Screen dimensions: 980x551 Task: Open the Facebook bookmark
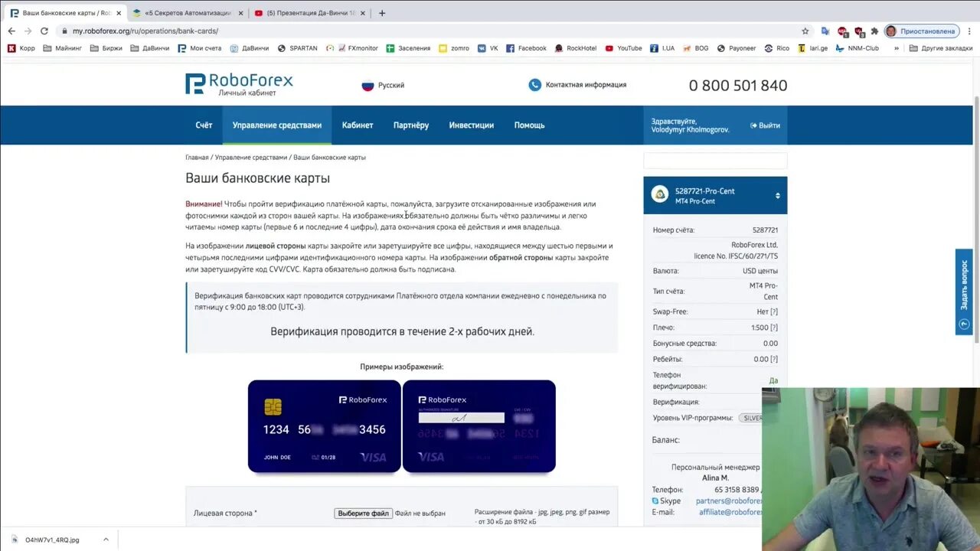[526, 48]
